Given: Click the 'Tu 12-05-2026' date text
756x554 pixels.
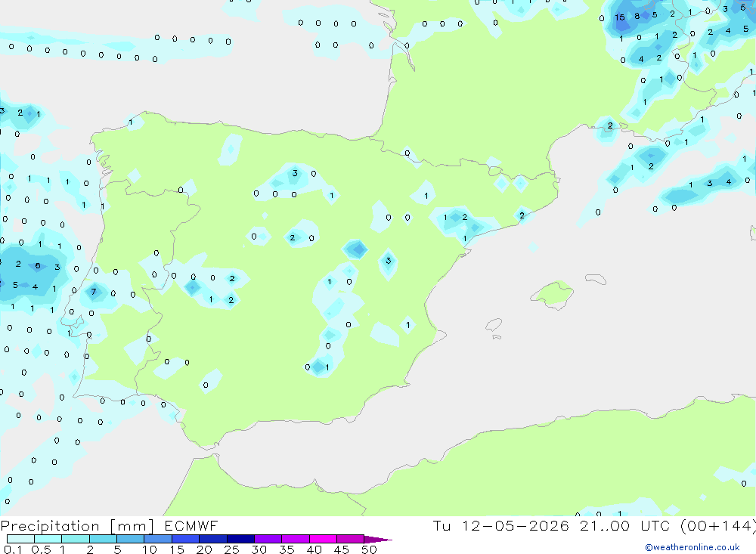Looking at the screenshot, I should pos(501,526).
